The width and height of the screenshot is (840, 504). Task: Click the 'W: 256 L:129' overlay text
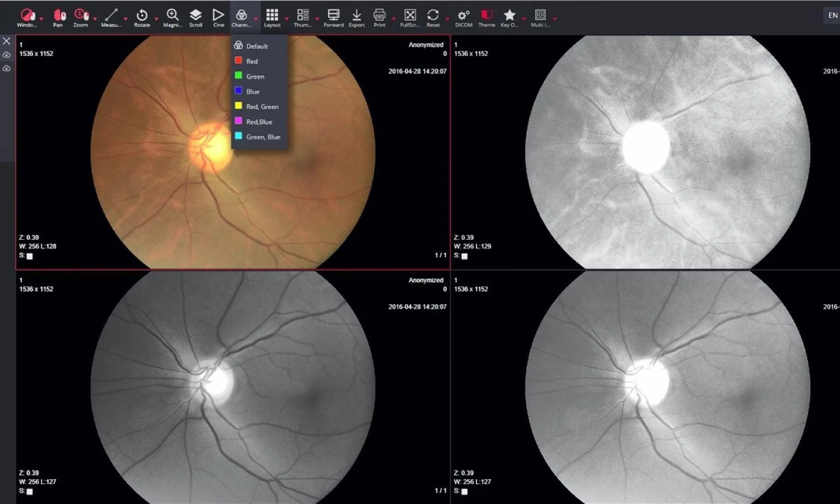click(472, 246)
